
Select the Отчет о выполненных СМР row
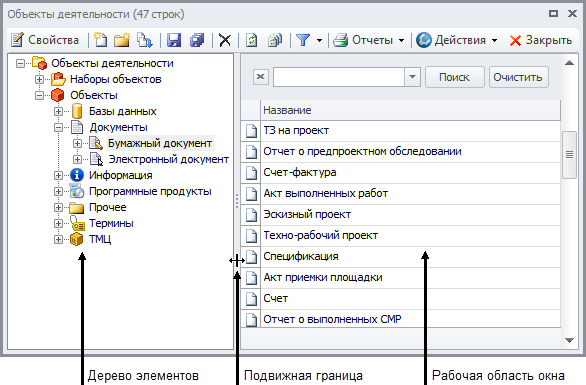point(401,318)
